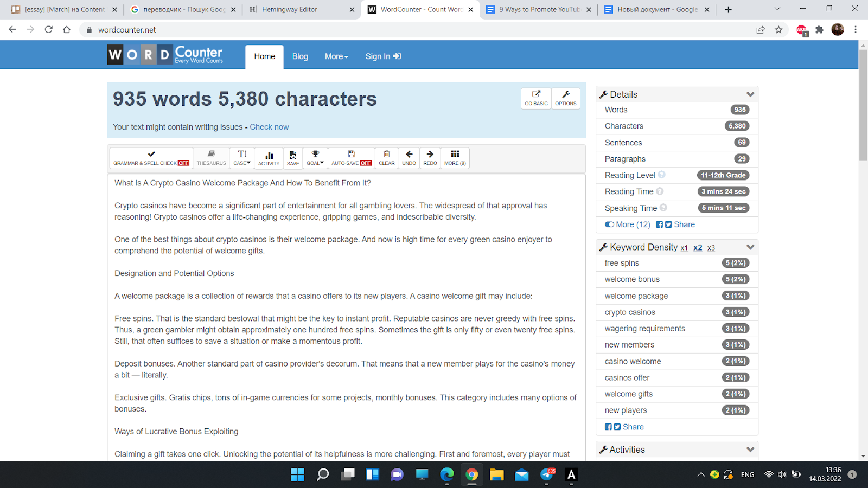
Task: Undo the last change
Action: (x=409, y=158)
